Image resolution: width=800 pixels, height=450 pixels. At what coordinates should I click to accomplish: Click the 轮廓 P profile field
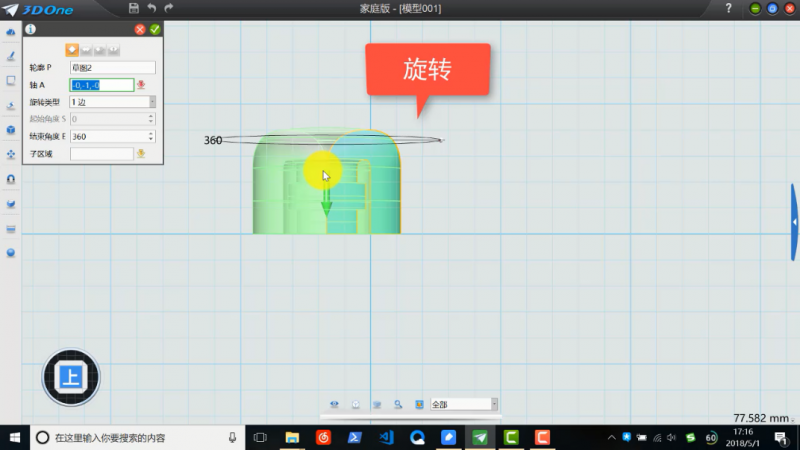(x=112, y=67)
